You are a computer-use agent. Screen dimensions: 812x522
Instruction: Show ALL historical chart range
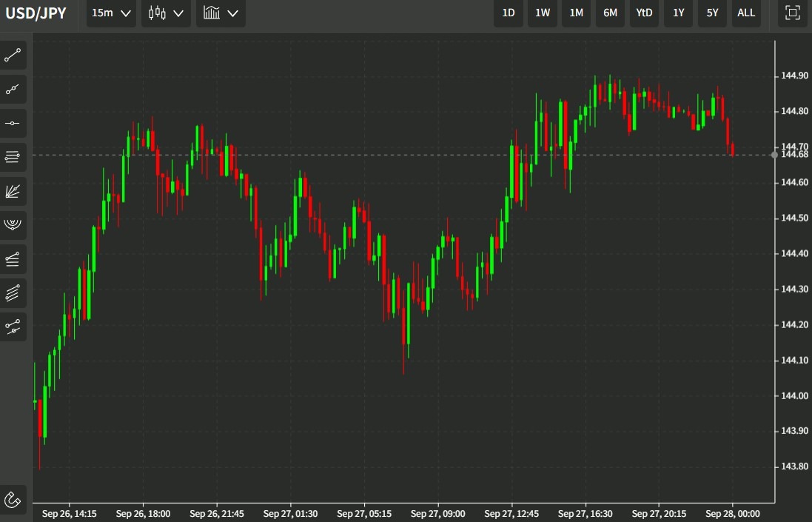746,13
